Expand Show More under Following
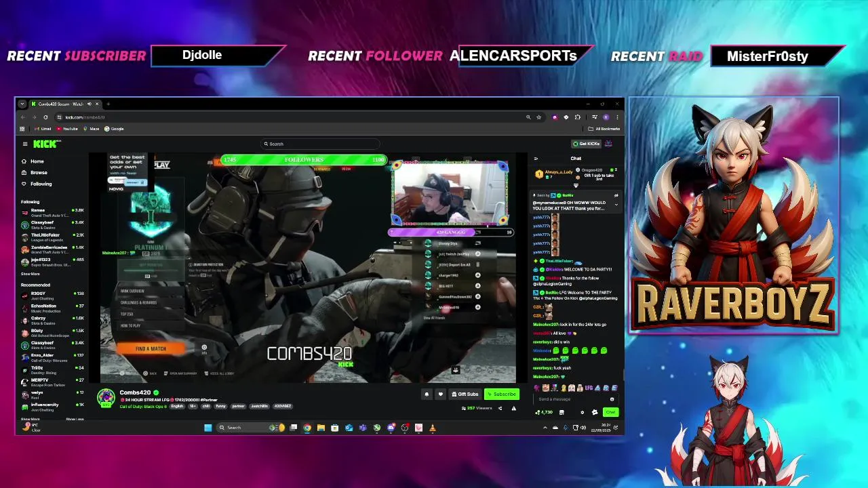Viewport: 868px width, 488px height. (30, 274)
